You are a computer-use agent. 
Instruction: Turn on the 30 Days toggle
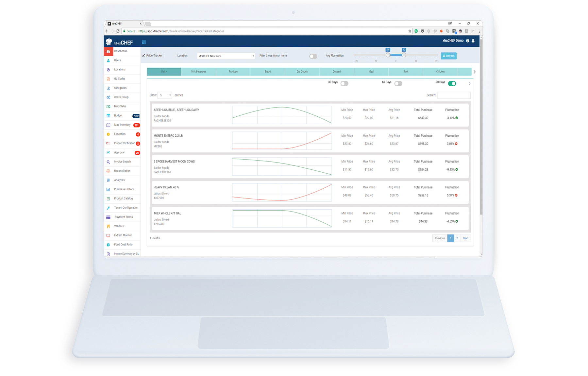coord(344,84)
